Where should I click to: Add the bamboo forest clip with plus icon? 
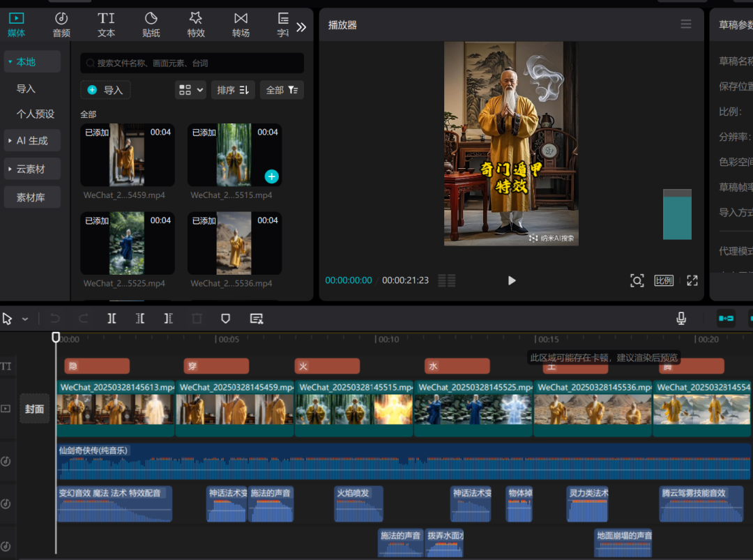tap(271, 176)
